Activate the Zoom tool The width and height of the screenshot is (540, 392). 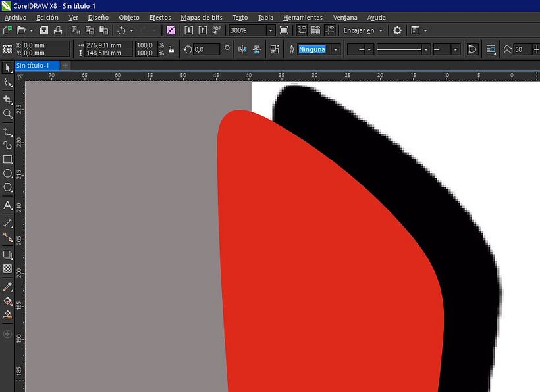click(8, 114)
